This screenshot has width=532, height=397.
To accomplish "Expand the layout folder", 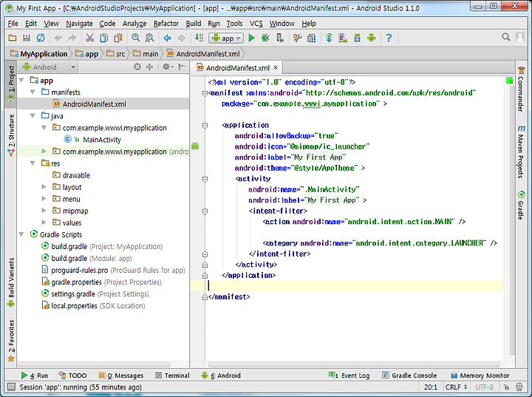I will click(x=44, y=187).
